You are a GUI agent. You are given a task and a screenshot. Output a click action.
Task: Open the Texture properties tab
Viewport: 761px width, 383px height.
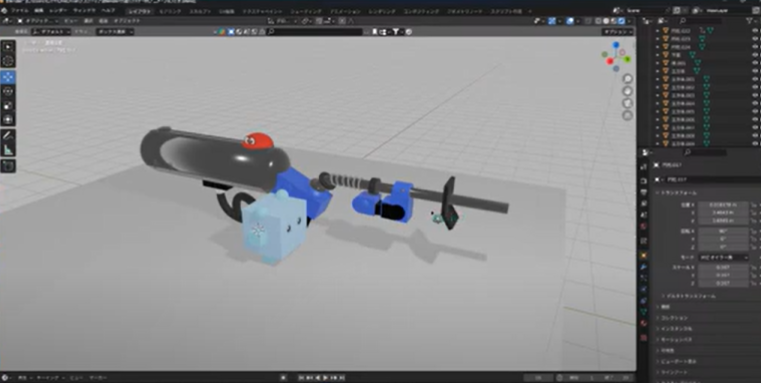click(x=644, y=337)
